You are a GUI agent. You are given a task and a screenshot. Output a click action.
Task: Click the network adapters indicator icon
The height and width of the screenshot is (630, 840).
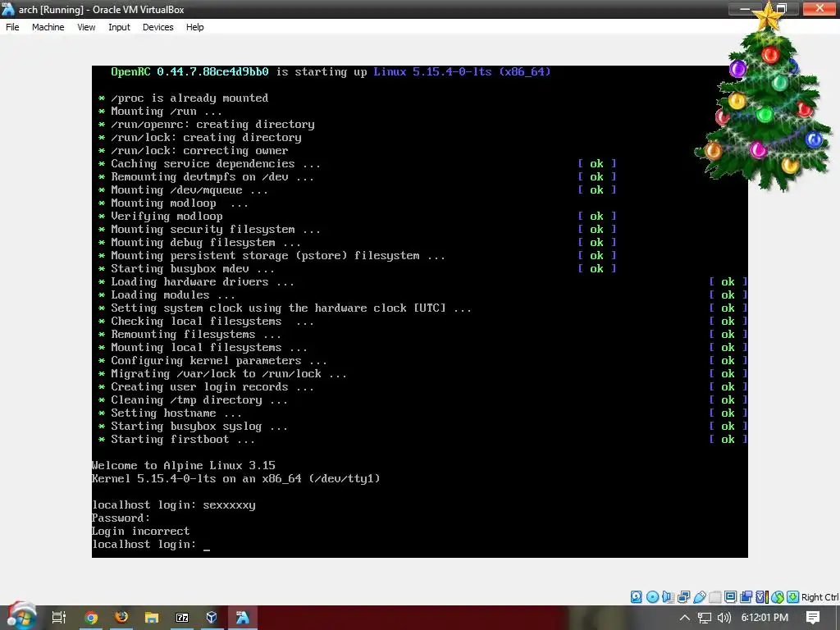(683, 597)
